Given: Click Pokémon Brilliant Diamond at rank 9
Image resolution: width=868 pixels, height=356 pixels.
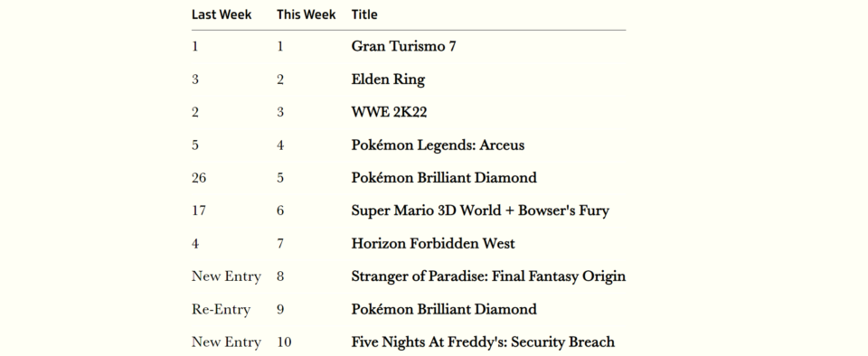Looking at the screenshot, I should pyautogui.click(x=444, y=309).
